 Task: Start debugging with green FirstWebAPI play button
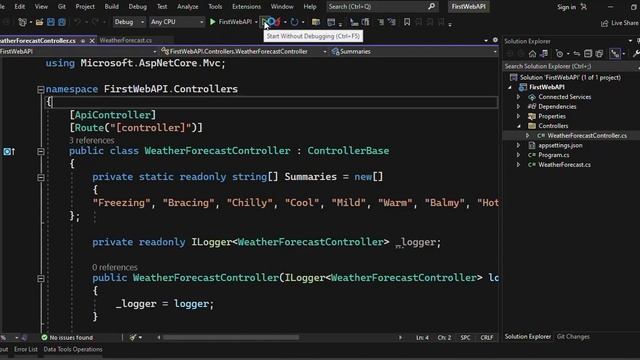231,22
